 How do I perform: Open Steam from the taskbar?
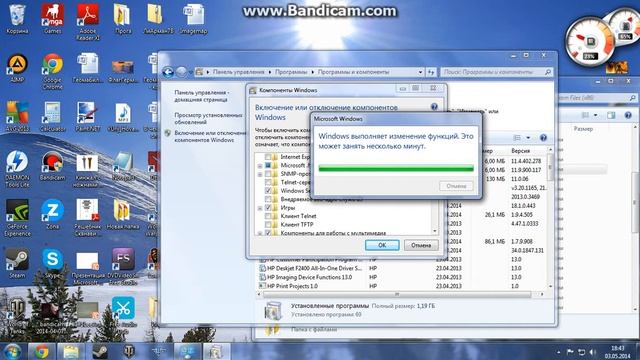pos(100,351)
